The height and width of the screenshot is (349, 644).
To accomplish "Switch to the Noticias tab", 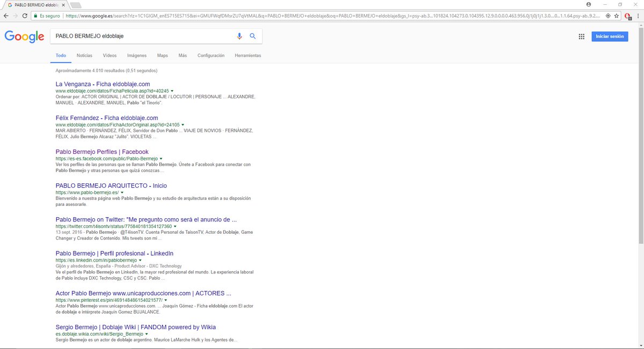I will (84, 56).
